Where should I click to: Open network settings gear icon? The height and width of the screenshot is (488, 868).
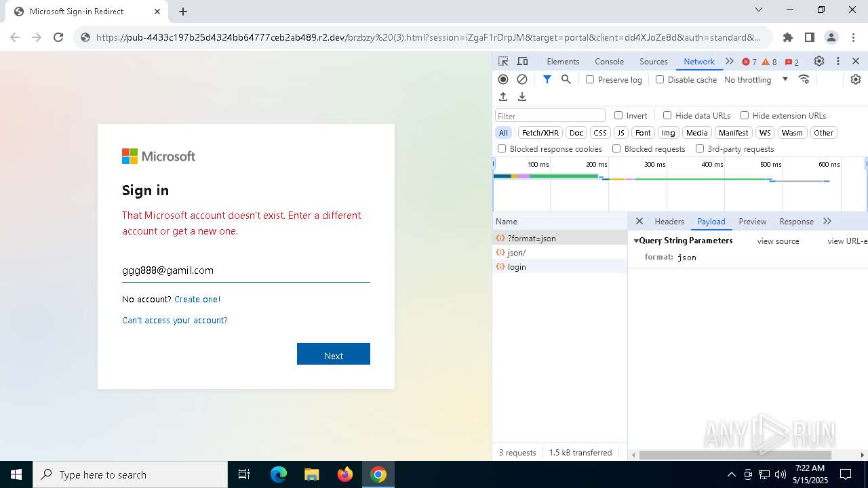(x=856, y=79)
